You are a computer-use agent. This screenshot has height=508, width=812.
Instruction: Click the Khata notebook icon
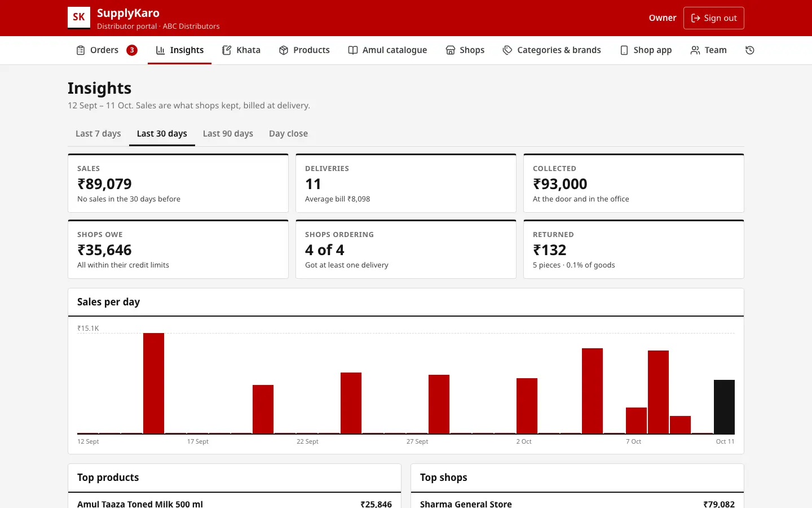[227, 50]
